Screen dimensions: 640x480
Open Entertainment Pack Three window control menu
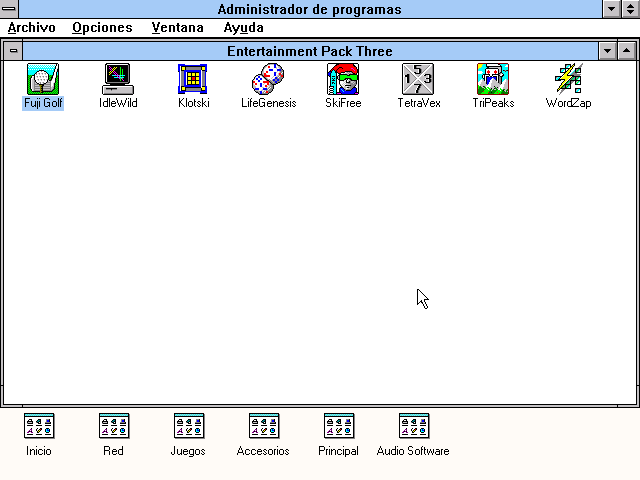[x=13, y=50]
